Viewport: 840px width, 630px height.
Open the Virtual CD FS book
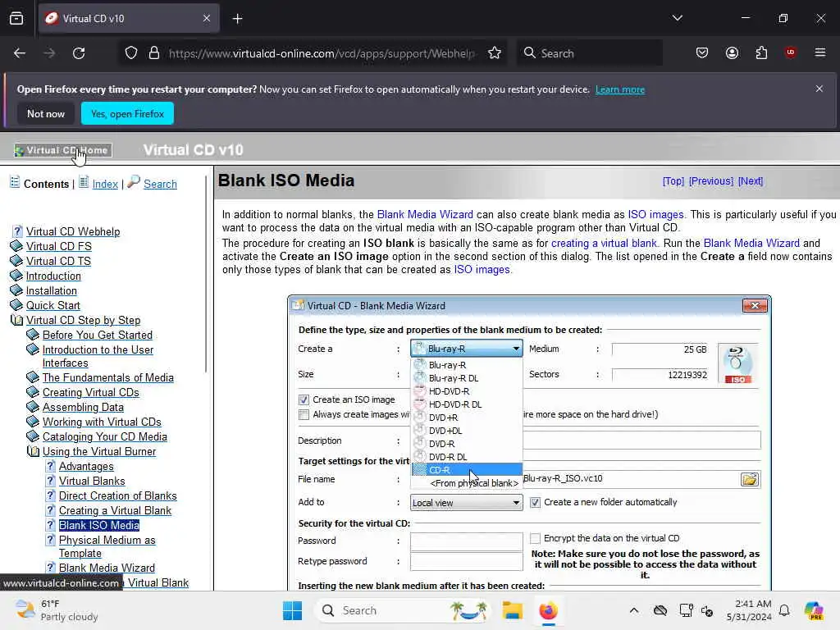(x=59, y=246)
